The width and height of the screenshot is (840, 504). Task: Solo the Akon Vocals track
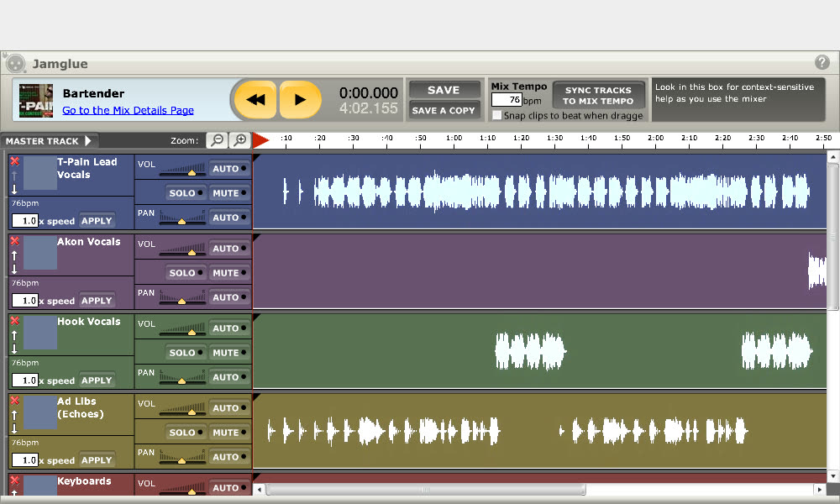click(186, 273)
